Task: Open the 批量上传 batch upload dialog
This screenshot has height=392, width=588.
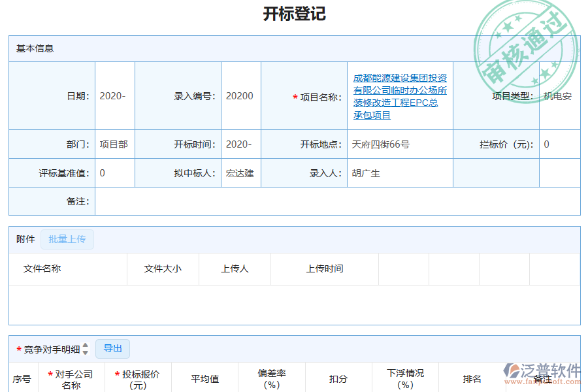Action: [67, 239]
